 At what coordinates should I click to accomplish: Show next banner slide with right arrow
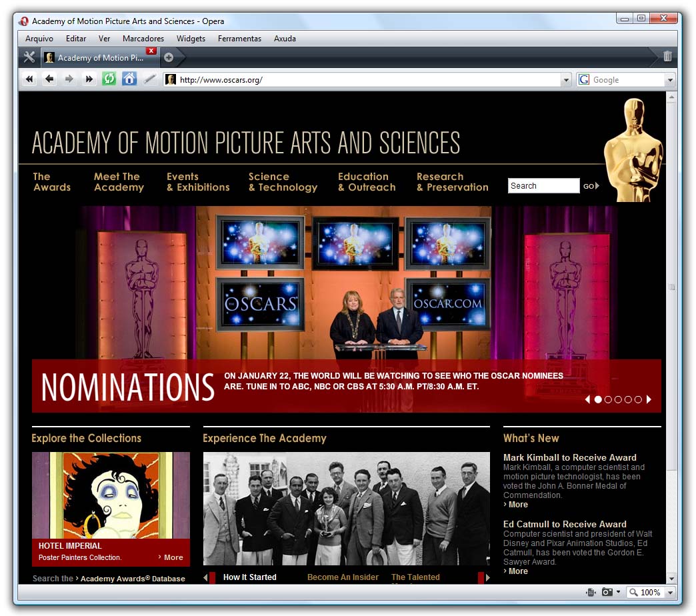pyautogui.click(x=649, y=399)
